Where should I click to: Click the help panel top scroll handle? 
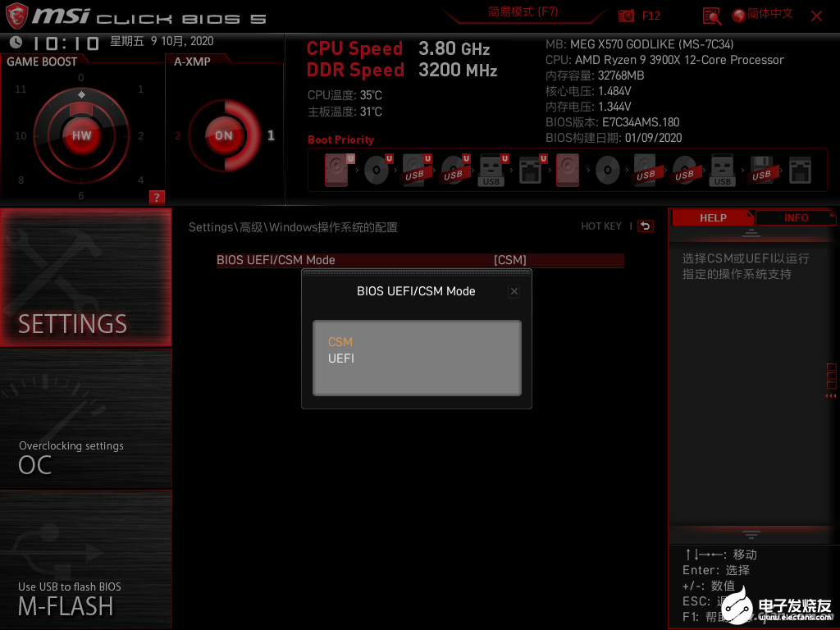751,232
